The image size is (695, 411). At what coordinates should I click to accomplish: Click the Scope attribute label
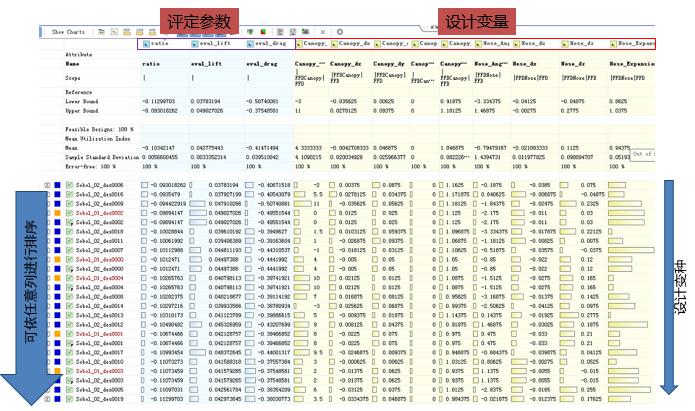[73, 78]
